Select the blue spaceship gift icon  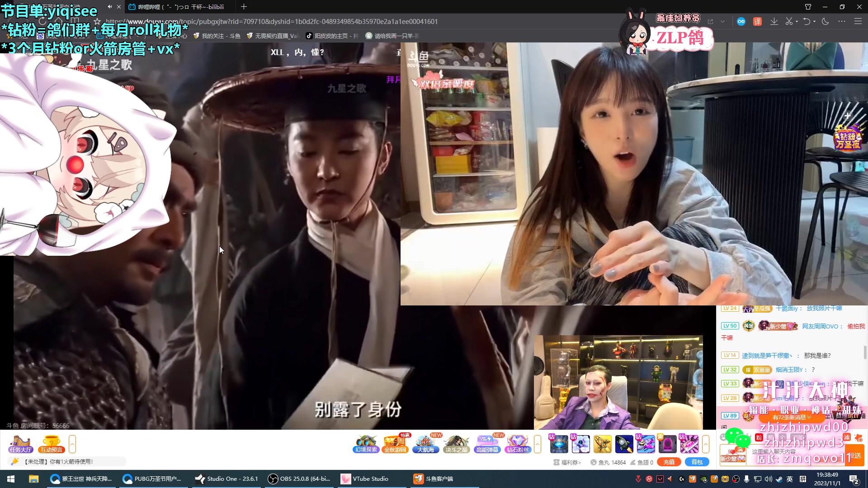coord(646,444)
